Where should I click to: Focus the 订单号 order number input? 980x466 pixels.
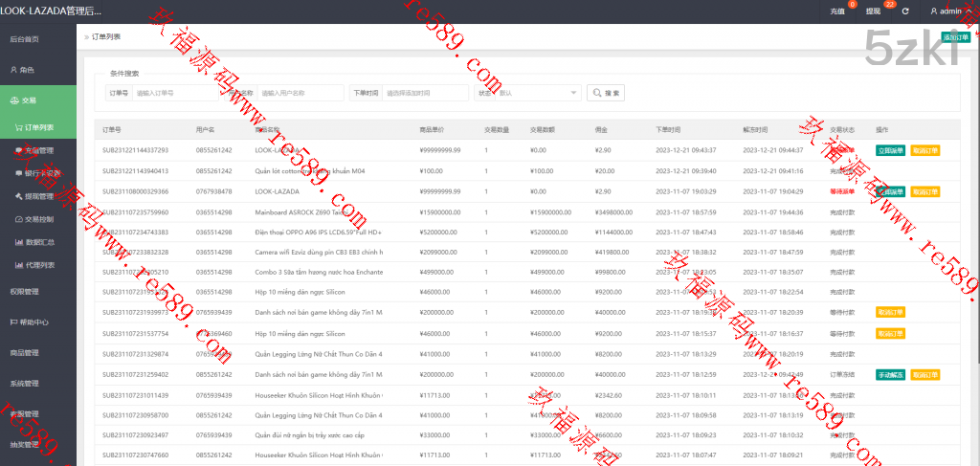click(172, 93)
